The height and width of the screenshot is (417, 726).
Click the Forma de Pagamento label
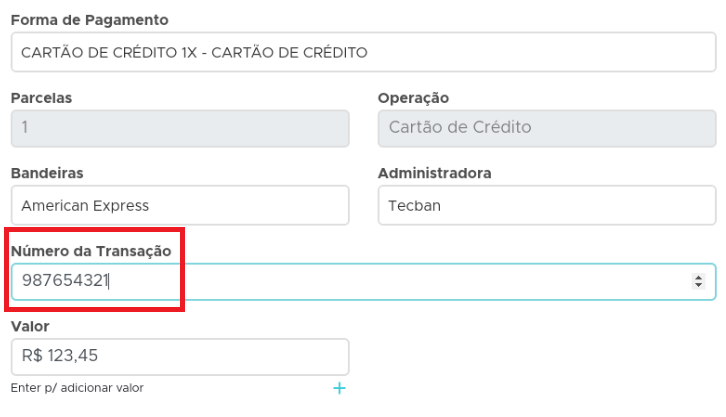coord(89,20)
